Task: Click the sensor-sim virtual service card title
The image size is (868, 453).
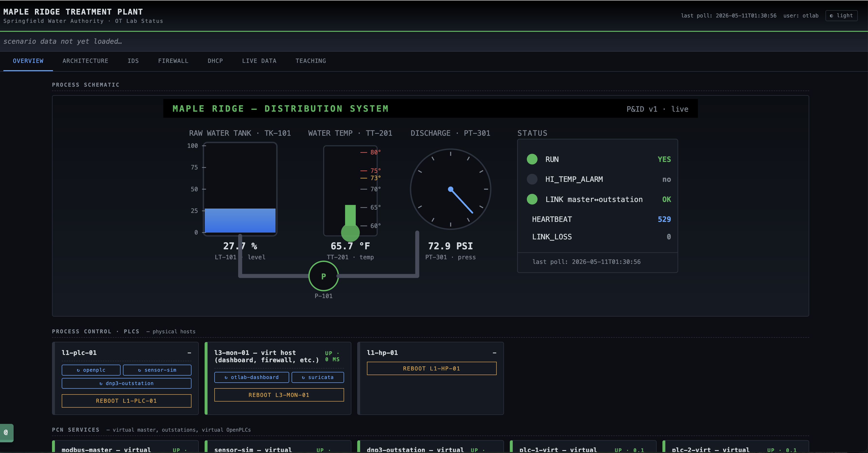Action: click(253, 450)
